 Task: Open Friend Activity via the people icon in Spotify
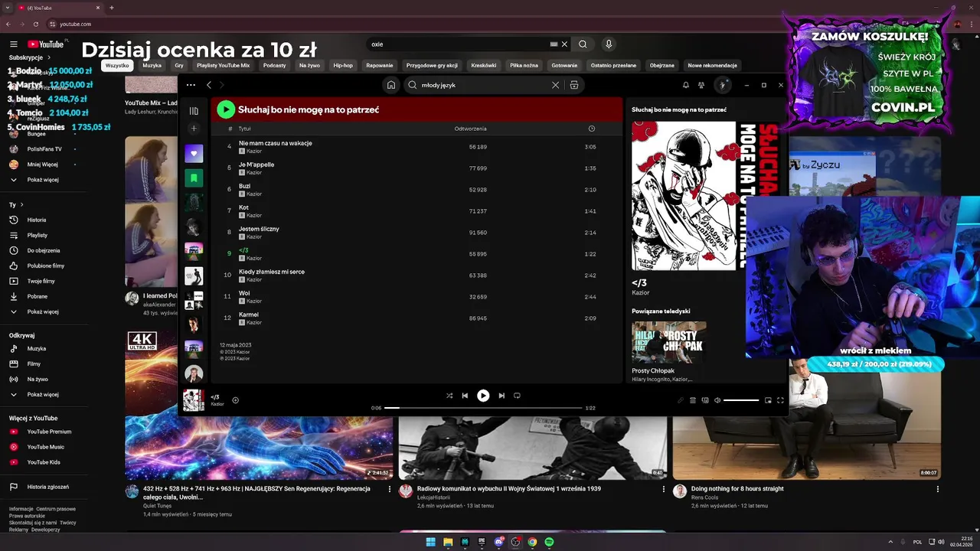[701, 85]
